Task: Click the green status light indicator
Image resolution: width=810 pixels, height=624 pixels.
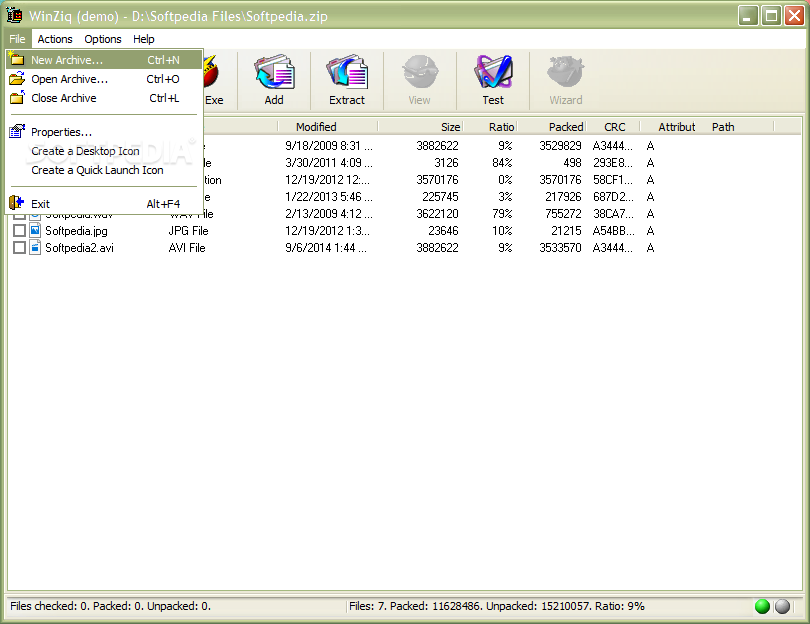Action: pos(762,606)
